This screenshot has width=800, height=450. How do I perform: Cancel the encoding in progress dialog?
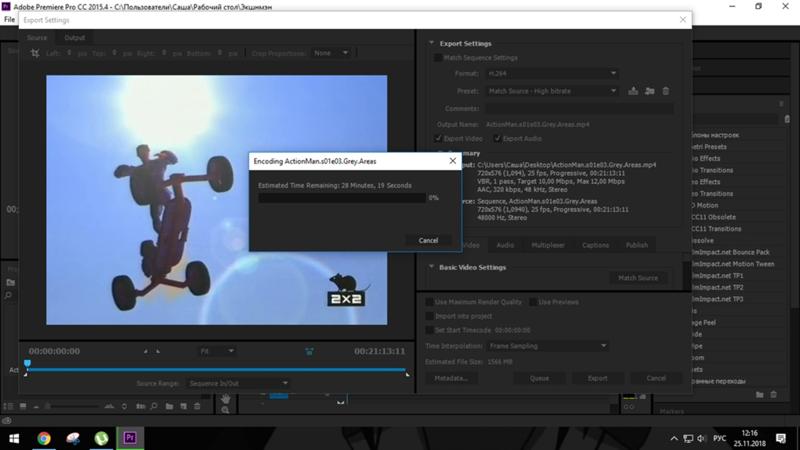point(428,240)
